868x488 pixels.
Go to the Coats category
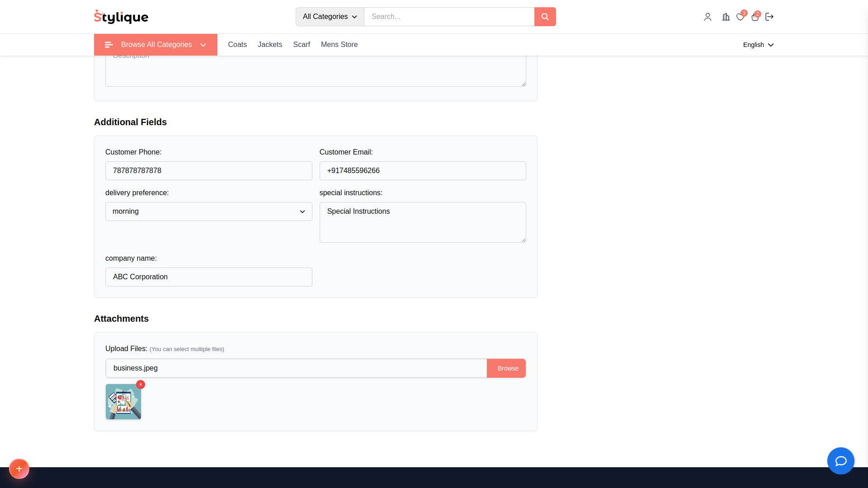(x=237, y=45)
